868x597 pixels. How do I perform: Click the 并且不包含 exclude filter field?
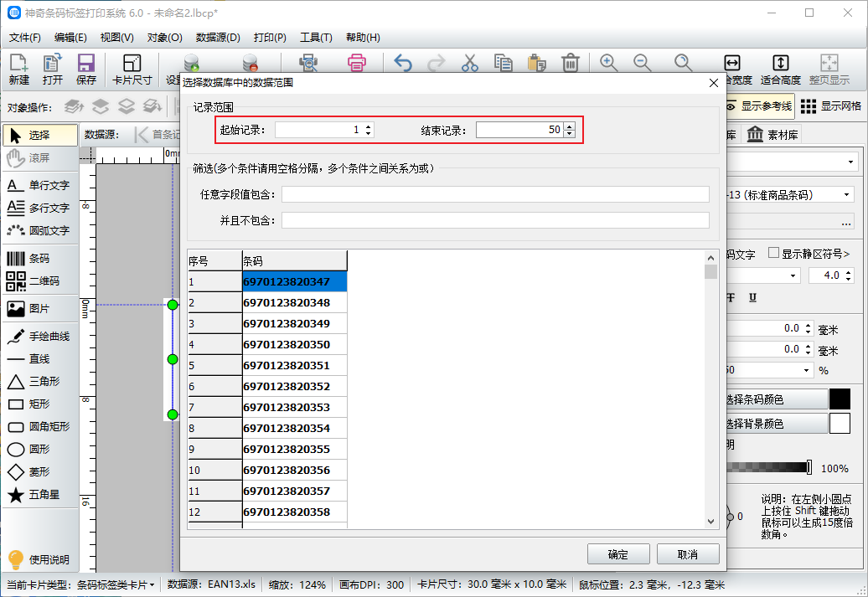click(495, 220)
